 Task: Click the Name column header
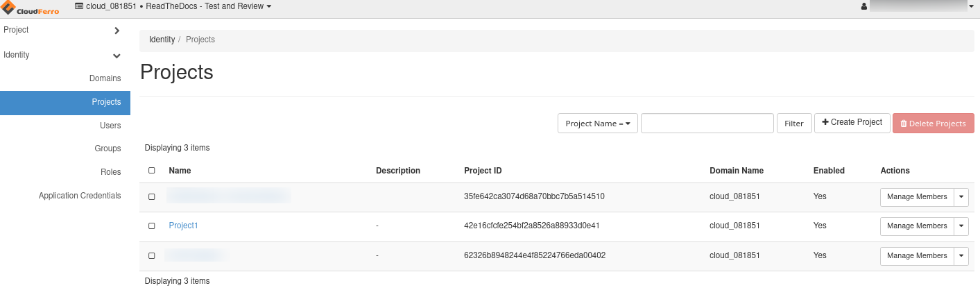[x=180, y=171]
